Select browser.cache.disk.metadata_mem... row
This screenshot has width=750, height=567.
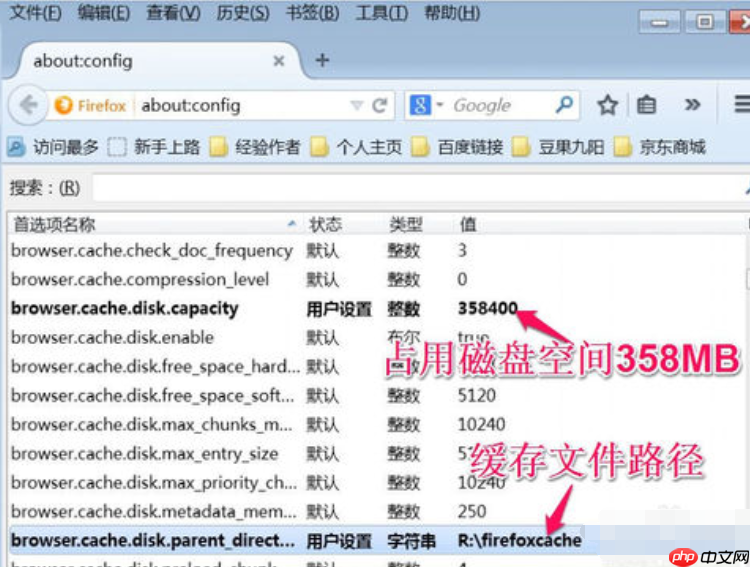(377, 511)
